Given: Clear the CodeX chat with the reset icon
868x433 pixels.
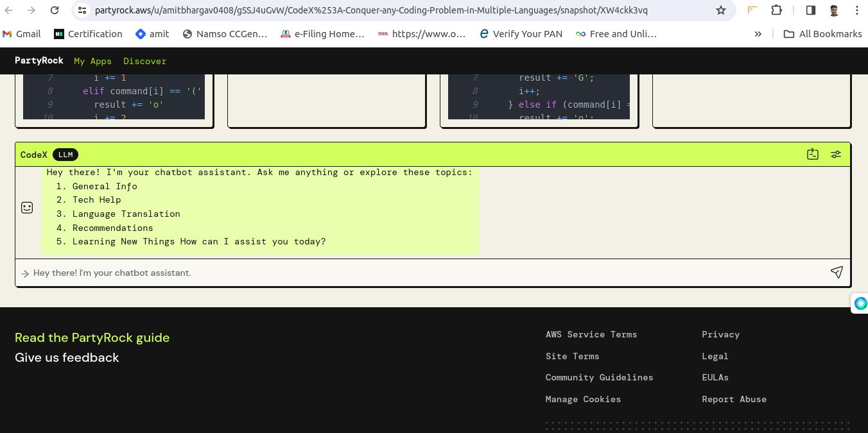Looking at the screenshot, I should click(813, 154).
